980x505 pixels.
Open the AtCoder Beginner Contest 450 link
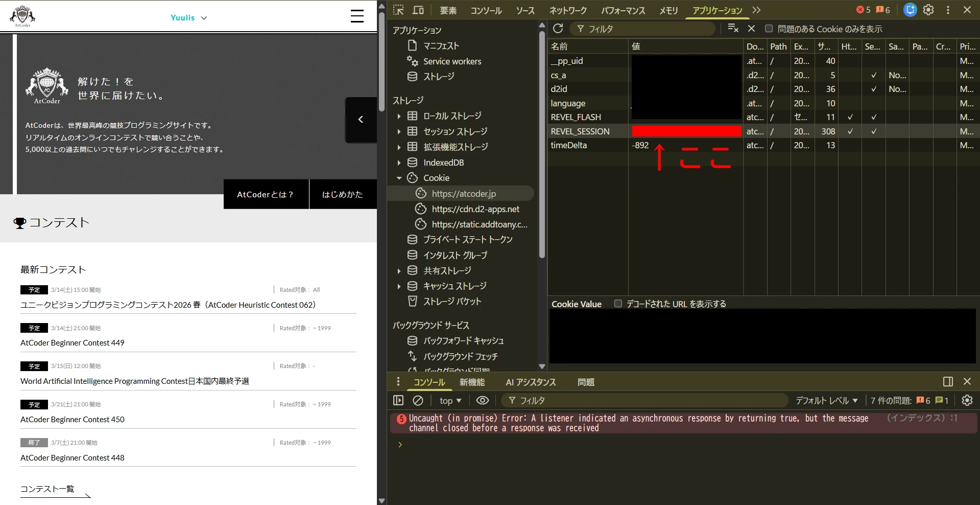(x=73, y=419)
